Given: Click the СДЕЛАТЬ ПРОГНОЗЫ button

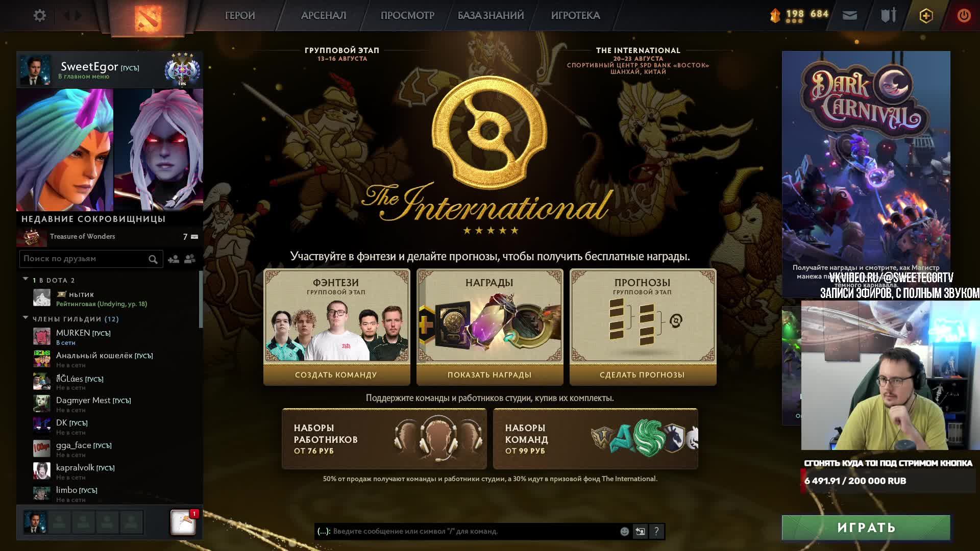Looking at the screenshot, I should pos(643,375).
